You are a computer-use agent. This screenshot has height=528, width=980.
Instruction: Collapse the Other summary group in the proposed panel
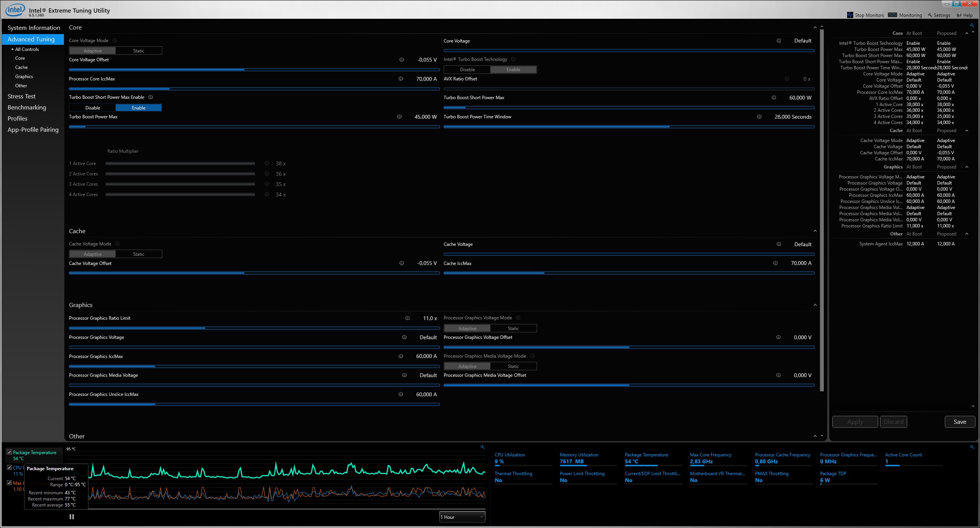[x=967, y=234]
